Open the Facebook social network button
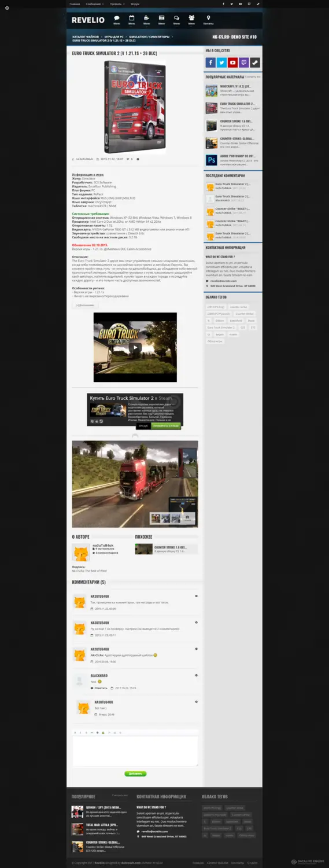329x868 pixels. (210, 62)
